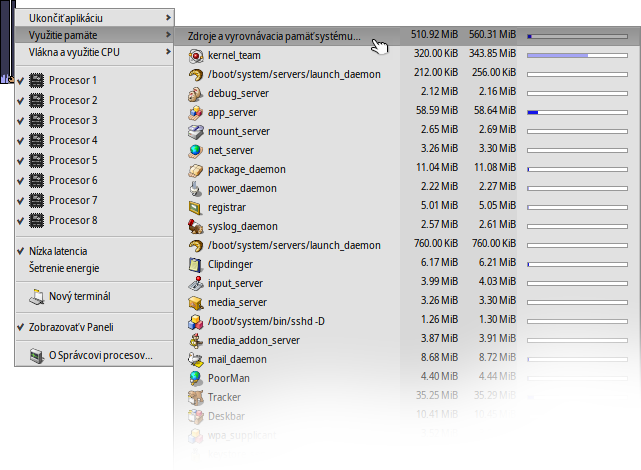
Task: Click the net_server globe icon
Action: (196, 150)
